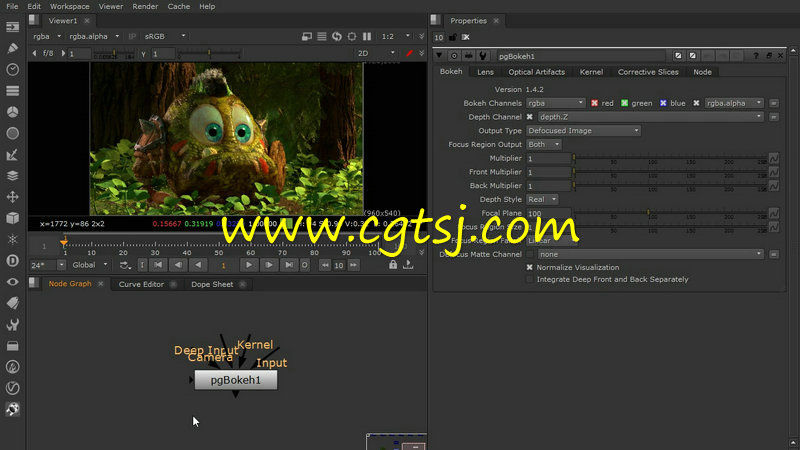Screen dimensions: 800x450
Task: Open the 3D nodes cube icon
Action: tap(12, 218)
